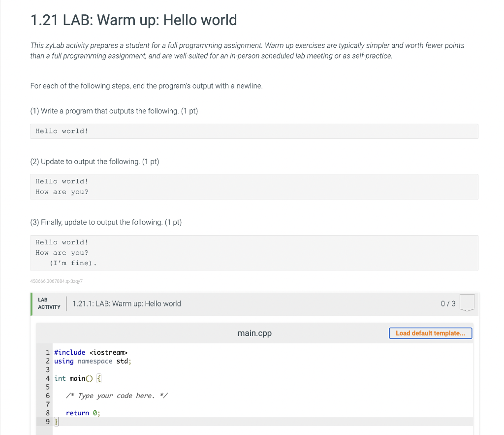Click the completion badge icon beside 0 / 3

pyautogui.click(x=467, y=303)
